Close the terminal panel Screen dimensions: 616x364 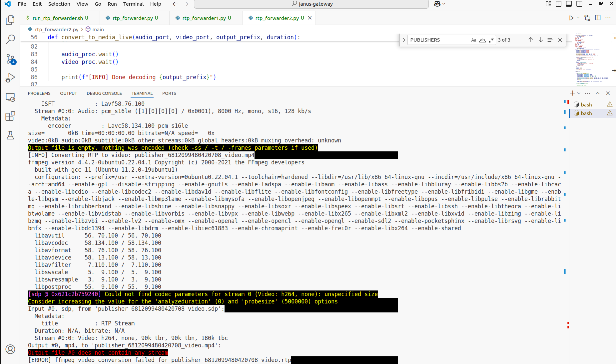(x=608, y=93)
